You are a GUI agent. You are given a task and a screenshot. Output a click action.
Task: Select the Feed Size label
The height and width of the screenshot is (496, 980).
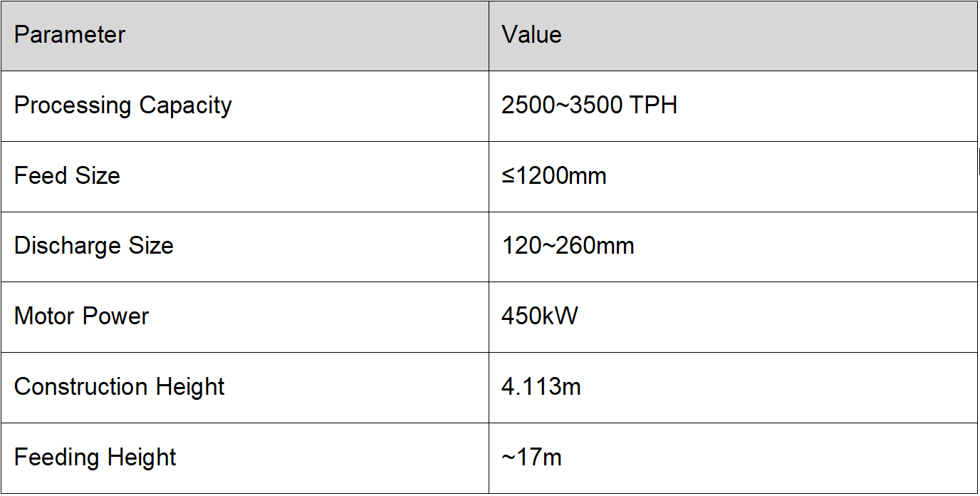point(67,176)
